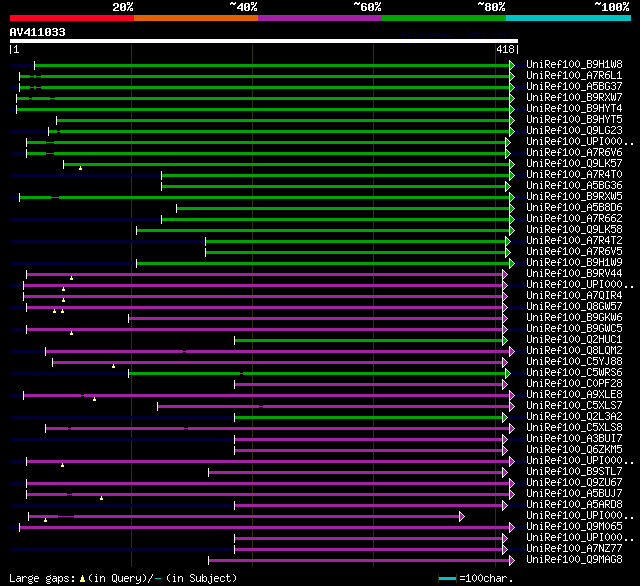Viewport: 640px width, 586px height.
Task: Click the yellow gap marker under B9GWC5 alignment
Action: (71, 333)
